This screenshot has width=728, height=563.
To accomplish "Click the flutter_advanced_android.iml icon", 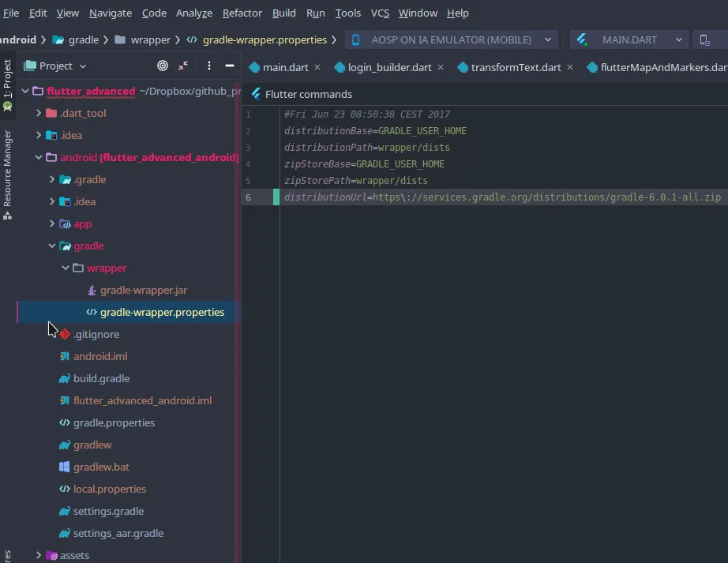I will 65,400.
